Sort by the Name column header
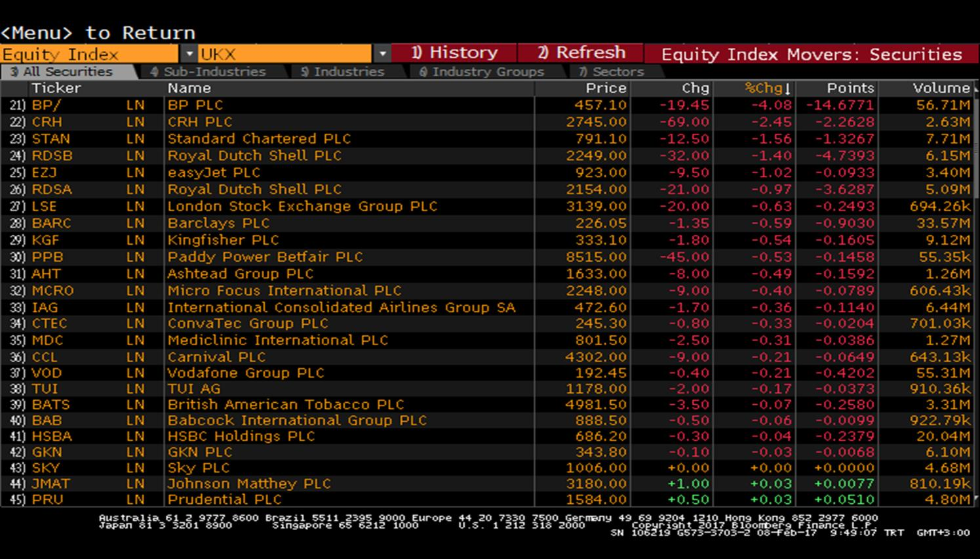Image resolution: width=980 pixels, height=559 pixels. (x=189, y=89)
